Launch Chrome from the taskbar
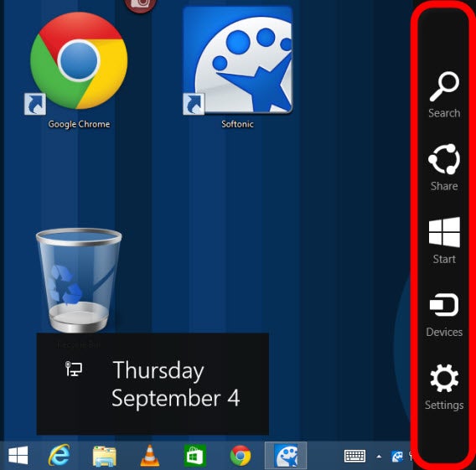 coord(241,456)
